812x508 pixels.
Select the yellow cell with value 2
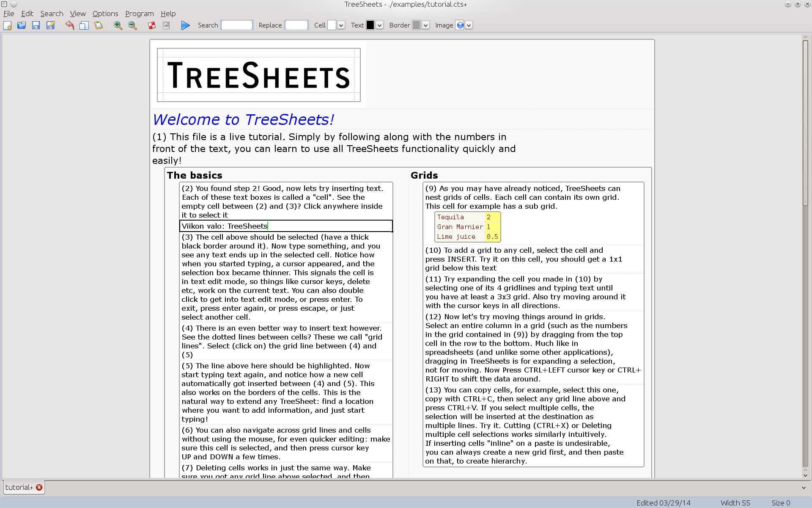tap(492, 217)
